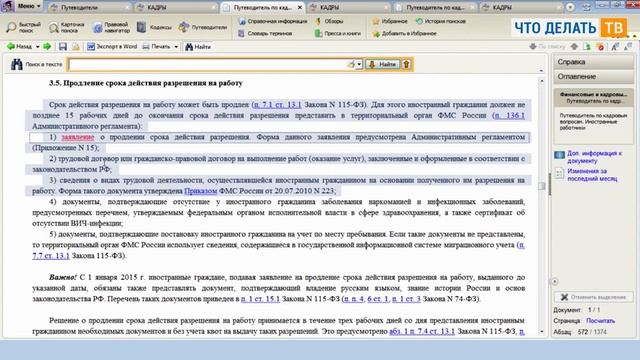The image size is (640, 360).
Task: Click the Важно! paragraph label
Action: (62, 278)
